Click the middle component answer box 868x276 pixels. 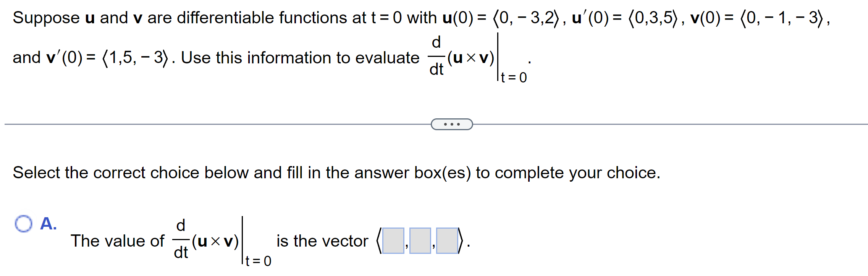420,241
